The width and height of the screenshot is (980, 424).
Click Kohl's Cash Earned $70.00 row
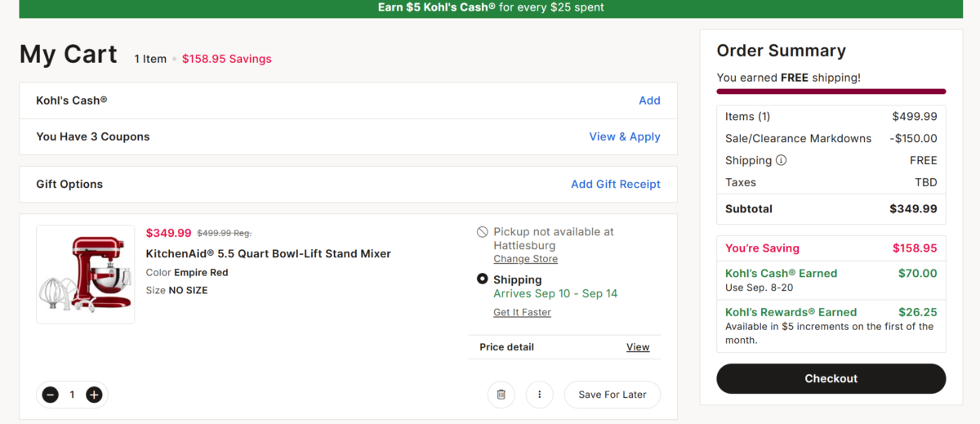(831, 280)
